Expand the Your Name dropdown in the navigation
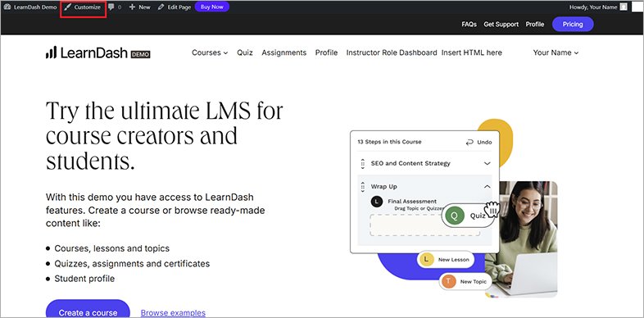644x318 pixels. [x=556, y=52]
